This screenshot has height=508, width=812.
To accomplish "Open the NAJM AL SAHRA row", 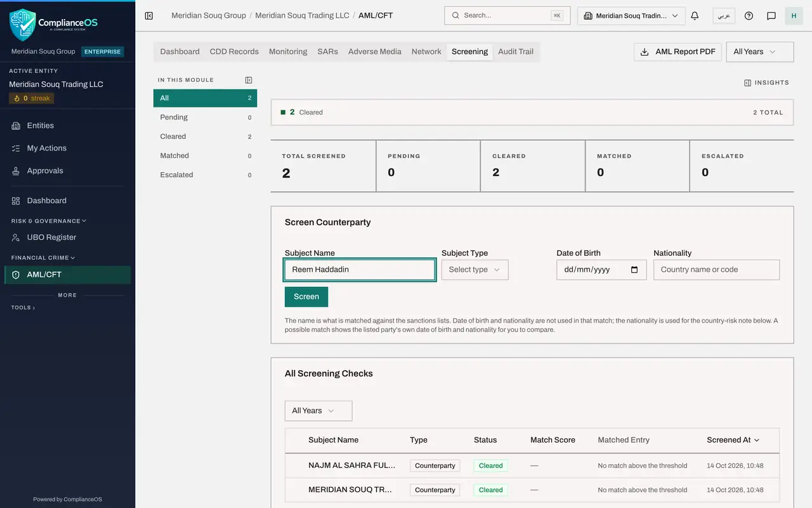I will [x=532, y=465].
